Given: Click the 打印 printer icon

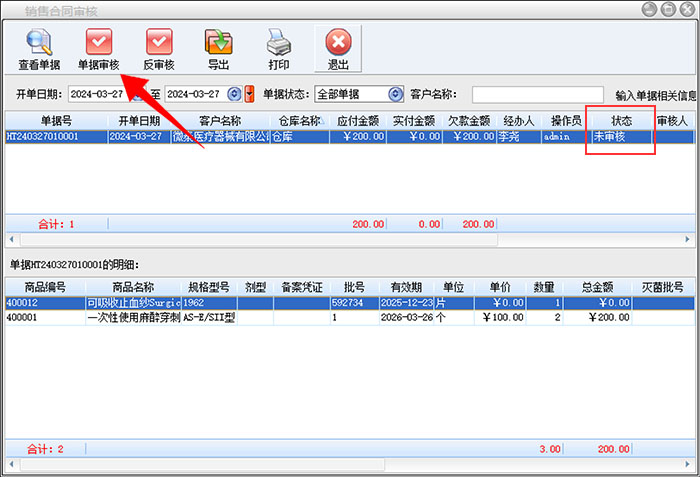Looking at the screenshot, I should 279,43.
